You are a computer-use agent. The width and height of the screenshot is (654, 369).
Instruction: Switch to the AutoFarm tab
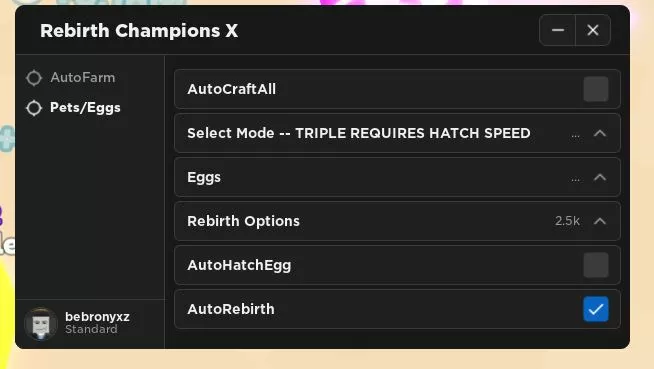pos(83,78)
